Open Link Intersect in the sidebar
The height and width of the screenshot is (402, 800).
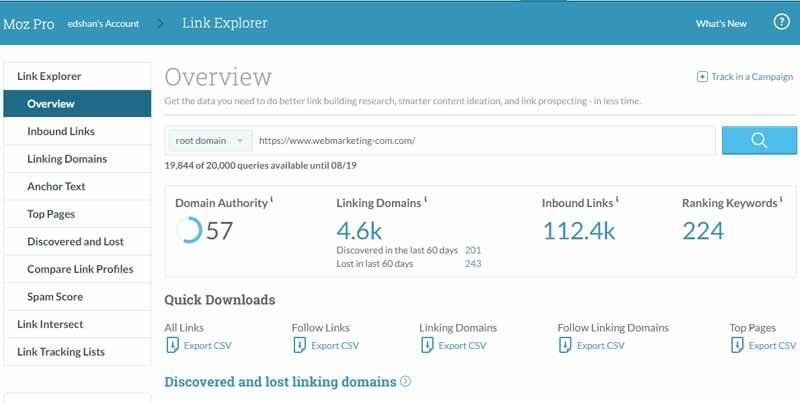(x=77, y=324)
